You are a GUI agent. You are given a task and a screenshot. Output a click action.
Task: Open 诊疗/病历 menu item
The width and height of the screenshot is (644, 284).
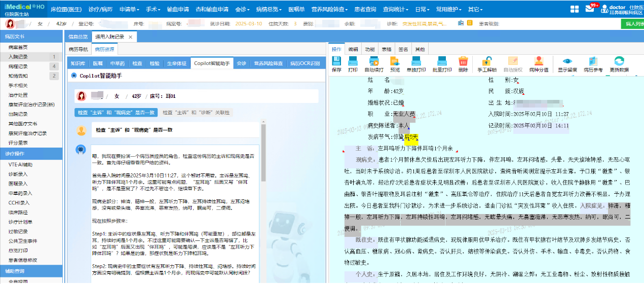tap(101, 9)
